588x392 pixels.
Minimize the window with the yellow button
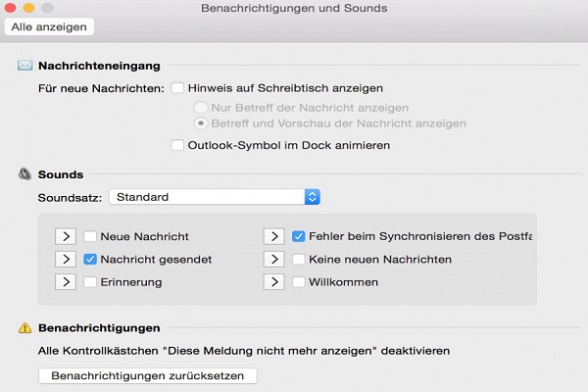(28, 8)
